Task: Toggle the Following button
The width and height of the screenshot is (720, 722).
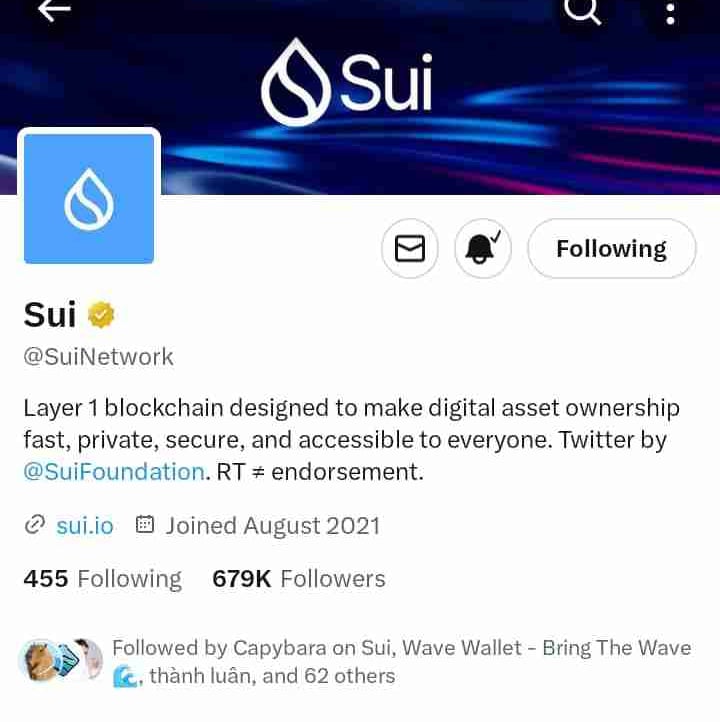Action: point(612,249)
